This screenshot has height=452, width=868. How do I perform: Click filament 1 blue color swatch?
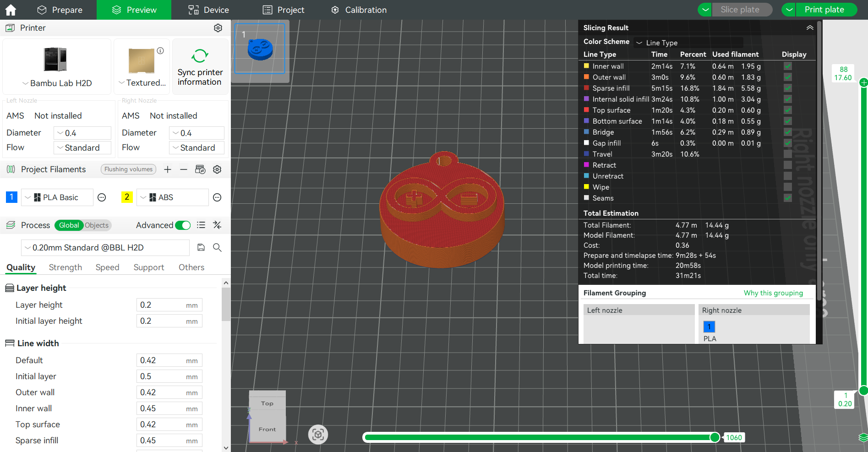click(x=11, y=197)
